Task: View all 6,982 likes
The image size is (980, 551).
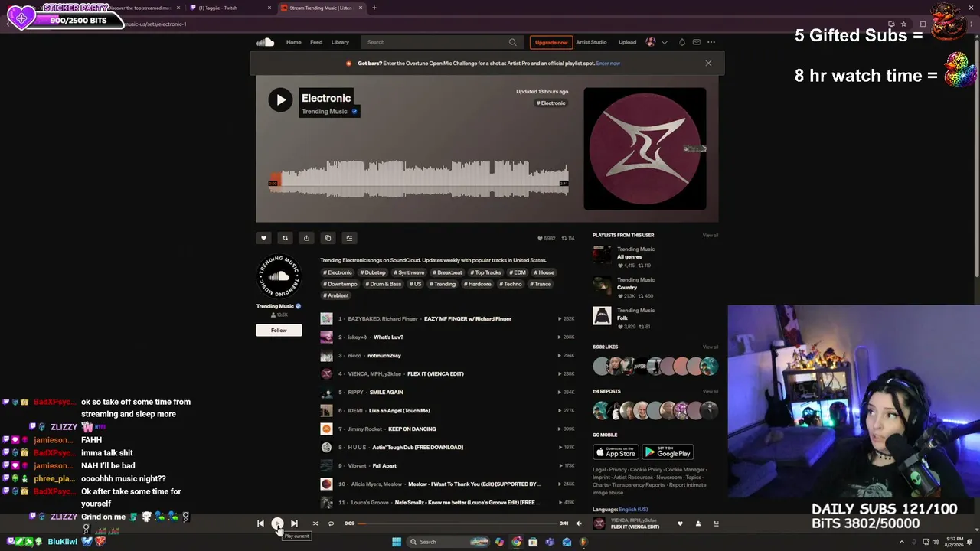Action: click(710, 347)
